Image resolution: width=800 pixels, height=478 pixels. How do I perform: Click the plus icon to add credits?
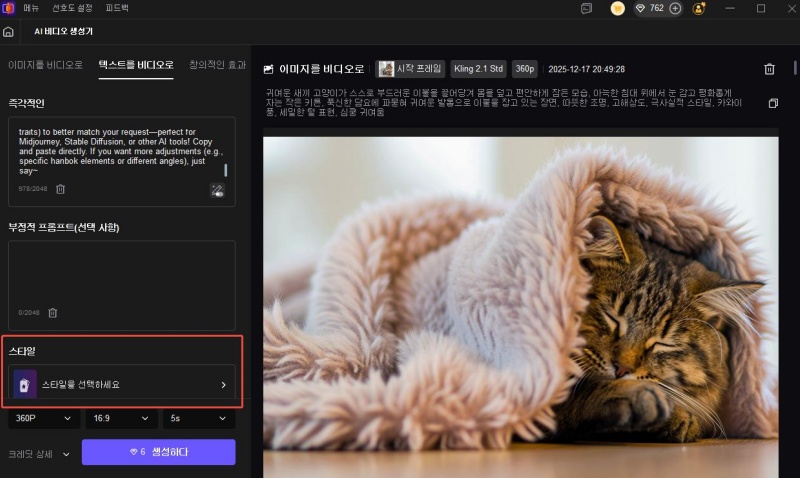pyautogui.click(x=675, y=8)
